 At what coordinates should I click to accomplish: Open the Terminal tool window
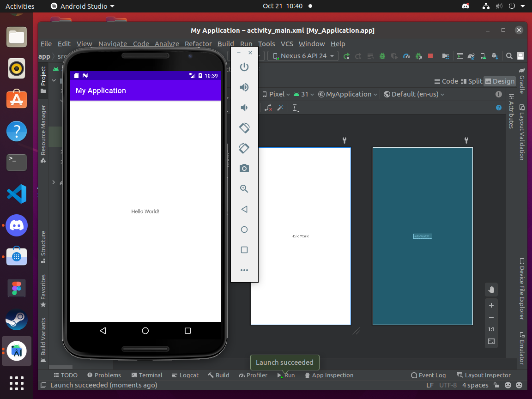pyautogui.click(x=146, y=375)
